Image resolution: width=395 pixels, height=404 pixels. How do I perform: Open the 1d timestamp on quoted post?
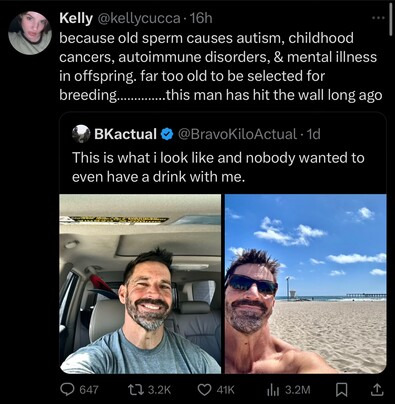click(x=313, y=134)
